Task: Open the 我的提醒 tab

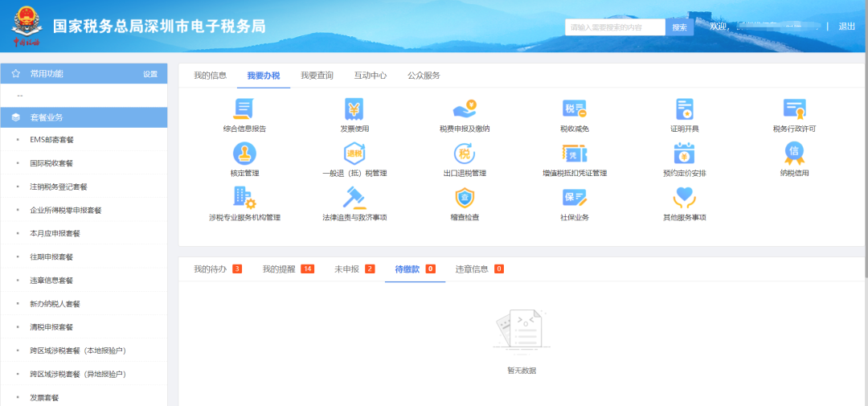Action: (289, 269)
